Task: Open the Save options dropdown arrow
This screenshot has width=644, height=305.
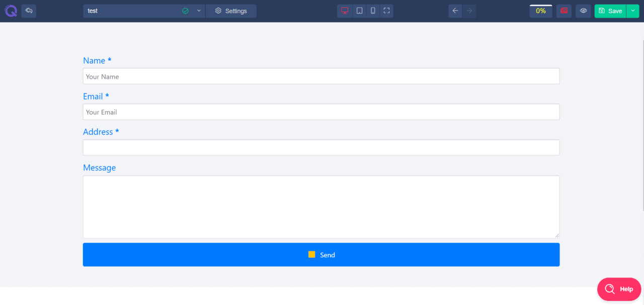Action: click(632, 11)
